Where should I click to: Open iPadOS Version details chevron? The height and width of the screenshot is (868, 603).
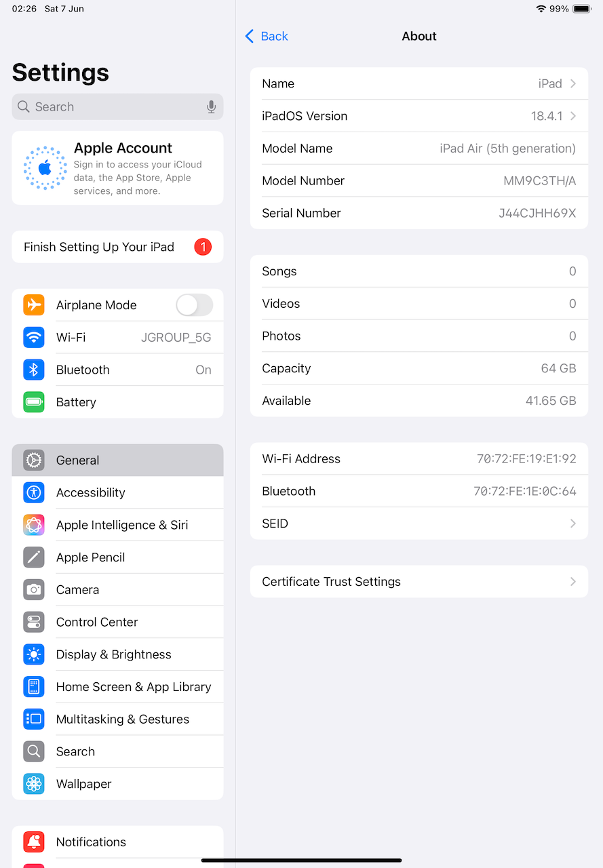[x=573, y=116]
